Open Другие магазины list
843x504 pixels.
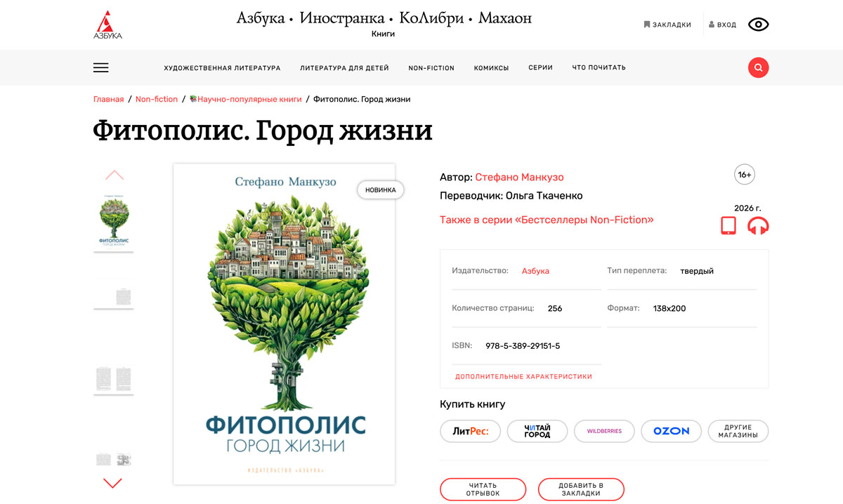(x=738, y=431)
